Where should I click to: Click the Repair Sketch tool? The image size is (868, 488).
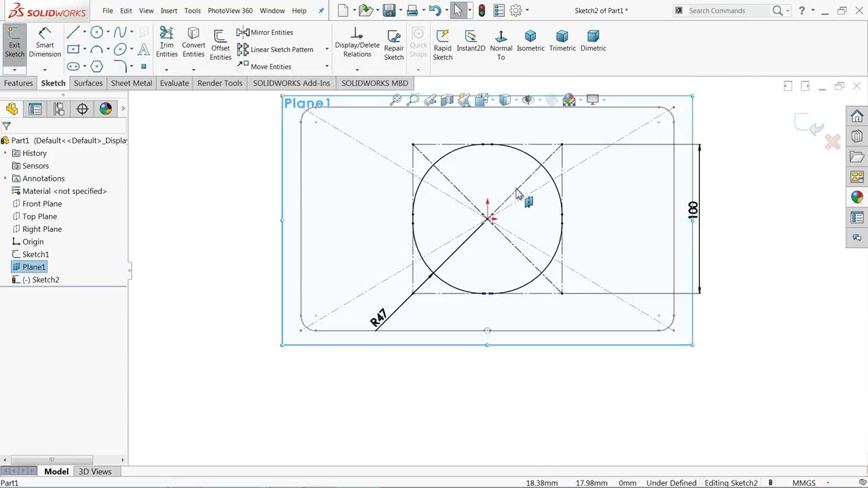click(394, 45)
